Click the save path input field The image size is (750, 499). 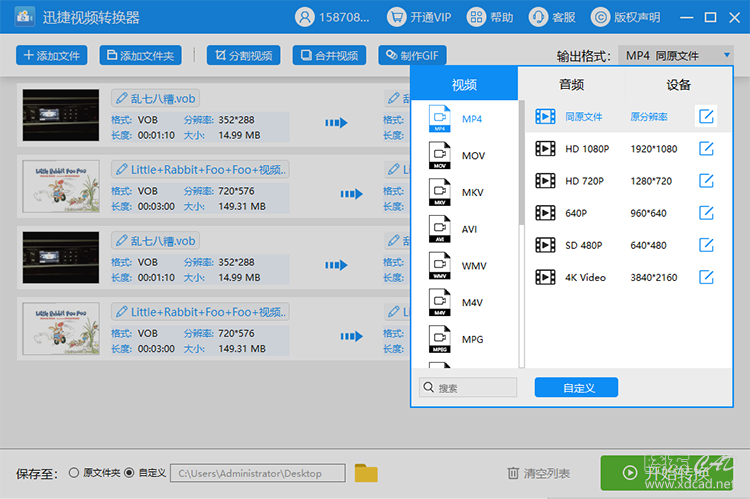(258, 473)
